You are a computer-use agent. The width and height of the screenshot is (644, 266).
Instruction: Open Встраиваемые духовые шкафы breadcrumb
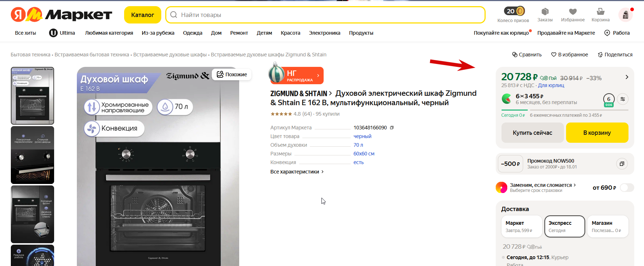click(170, 55)
